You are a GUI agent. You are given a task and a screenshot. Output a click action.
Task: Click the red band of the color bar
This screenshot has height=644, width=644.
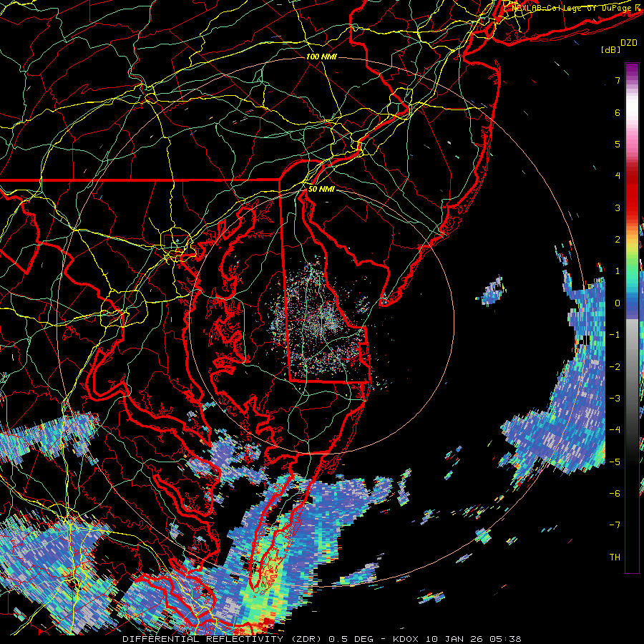[x=632, y=193]
